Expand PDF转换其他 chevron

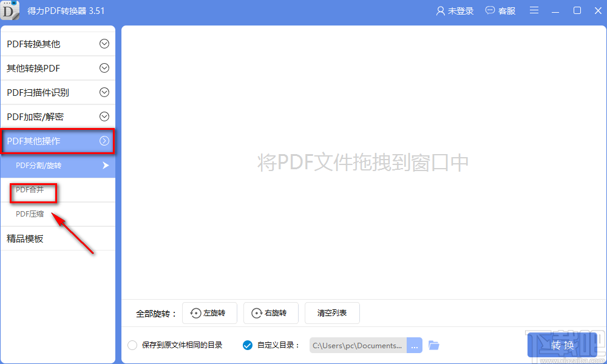coord(104,44)
